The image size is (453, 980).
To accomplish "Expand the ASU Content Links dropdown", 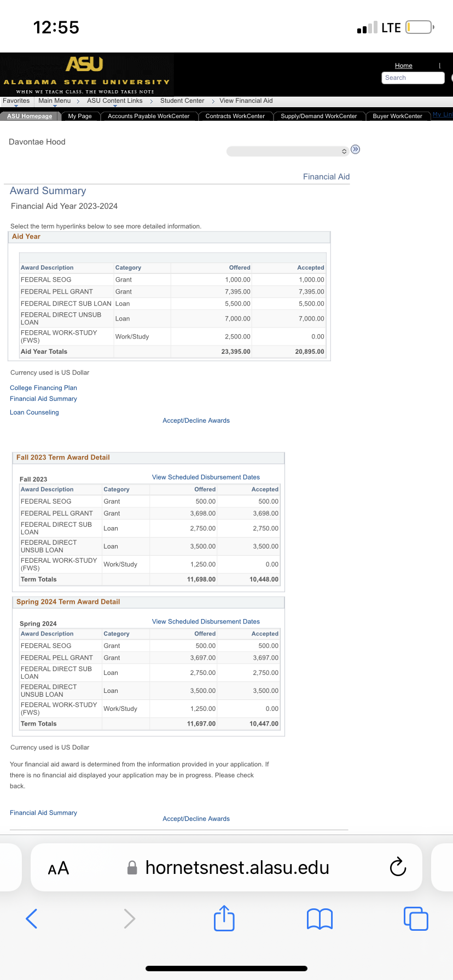I will 115,101.
